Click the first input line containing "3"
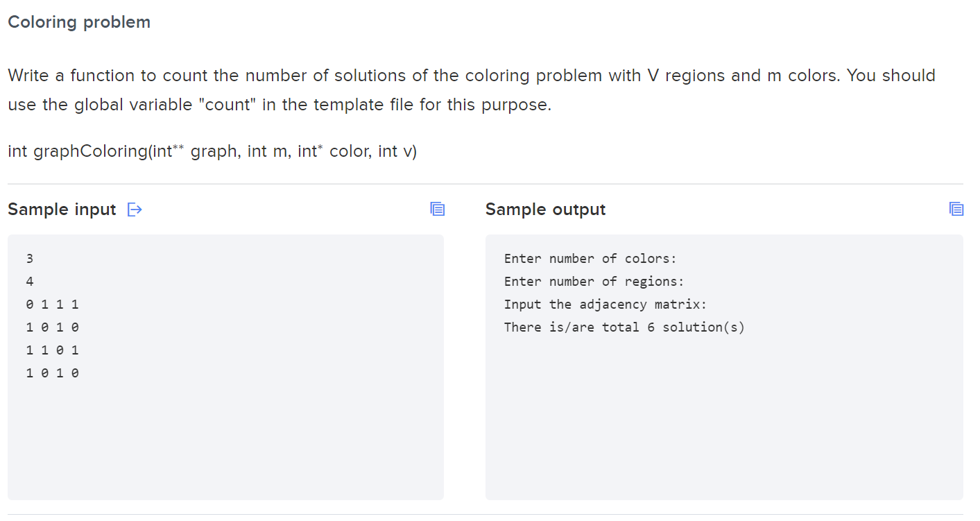 click(x=30, y=259)
